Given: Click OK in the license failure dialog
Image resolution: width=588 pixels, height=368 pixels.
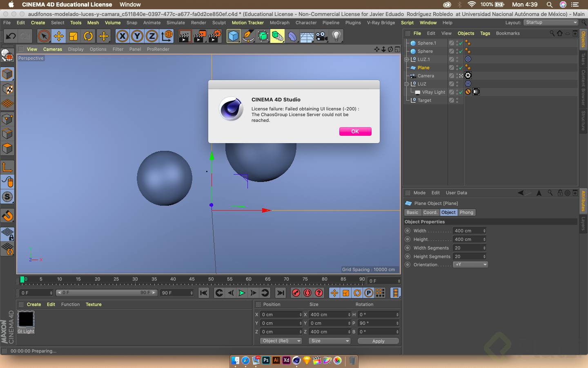Looking at the screenshot, I should coord(355,131).
